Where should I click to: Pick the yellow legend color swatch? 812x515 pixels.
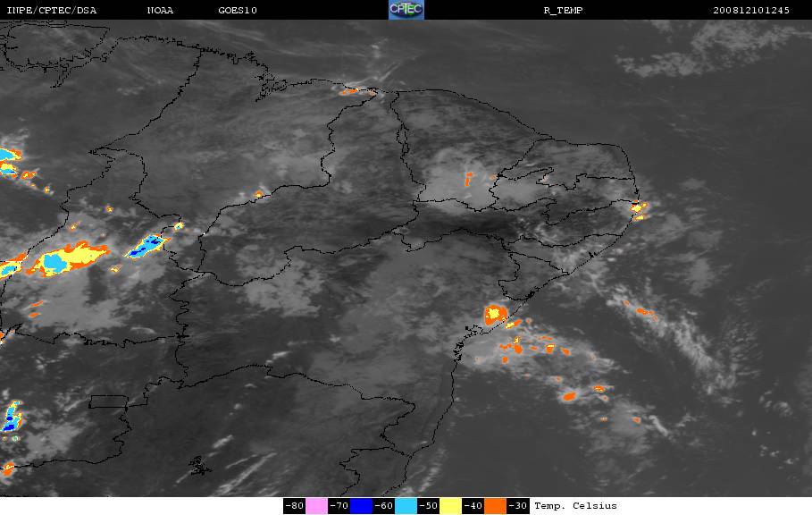point(450,506)
